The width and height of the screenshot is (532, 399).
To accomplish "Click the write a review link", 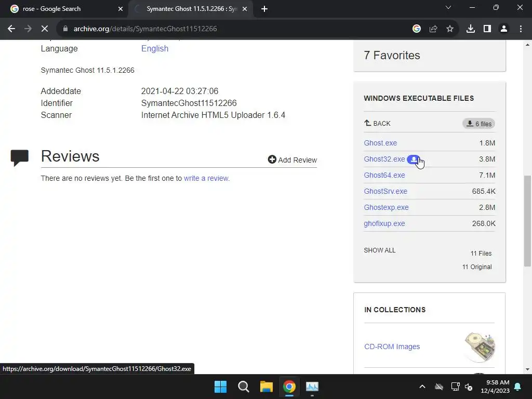I will pos(207,178).
